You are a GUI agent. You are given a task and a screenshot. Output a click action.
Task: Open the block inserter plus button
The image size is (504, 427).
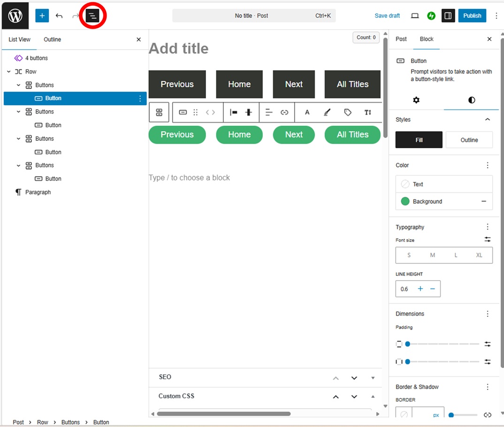[42, 16]
